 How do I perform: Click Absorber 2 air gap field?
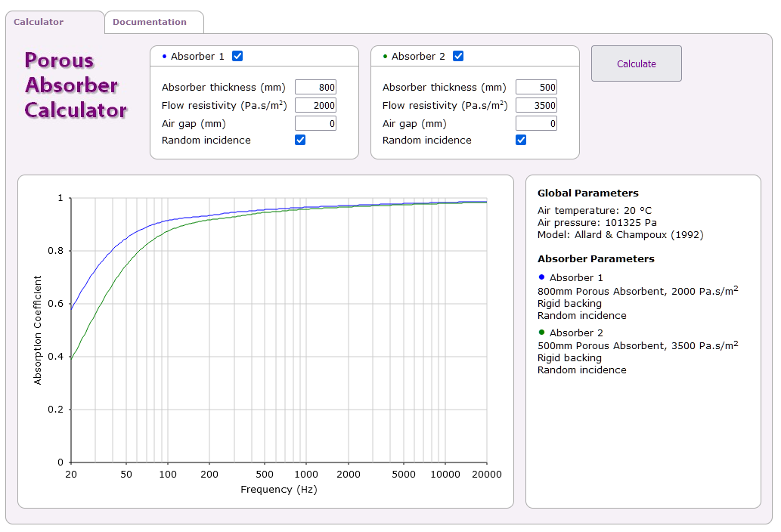[x=536, y=124]
